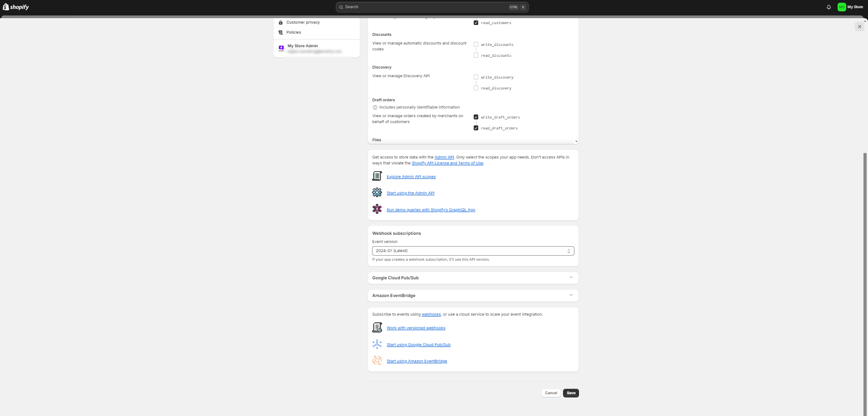
Task: Click the Amazon EventBridge icon
Action: click(377, 360)
